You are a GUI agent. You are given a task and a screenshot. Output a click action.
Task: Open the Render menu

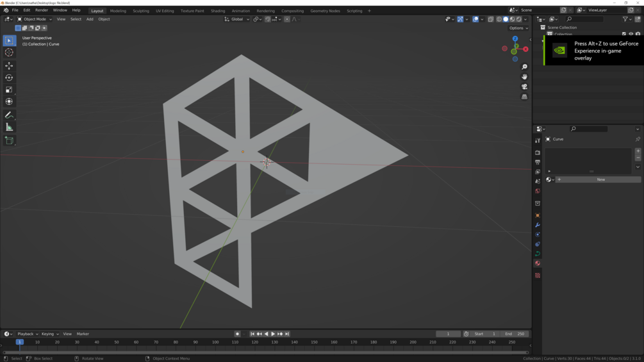42,10
